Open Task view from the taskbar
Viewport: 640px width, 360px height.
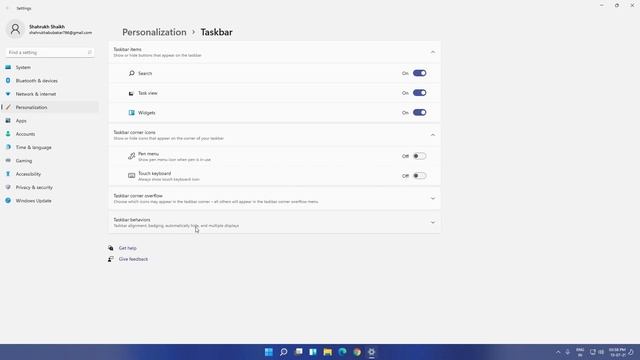[x=298, y=352]
